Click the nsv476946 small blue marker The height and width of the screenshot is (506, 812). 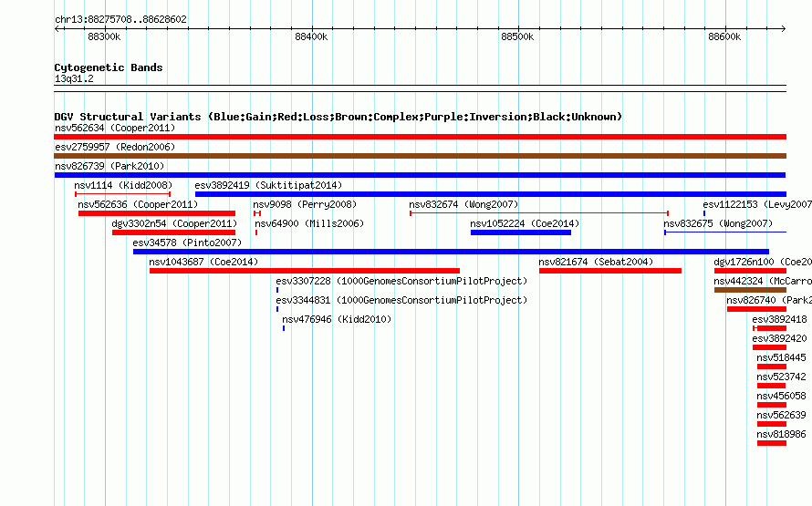tap(284, 328)
